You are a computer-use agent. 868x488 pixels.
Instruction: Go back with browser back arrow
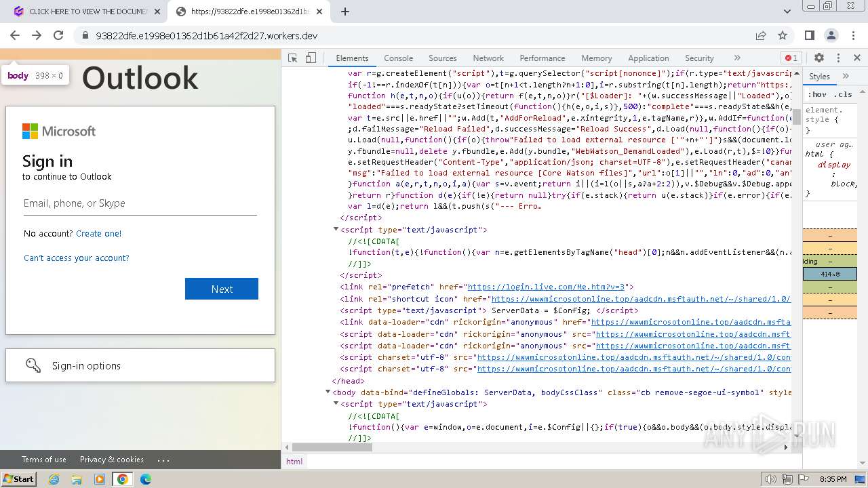coord(15,35)
